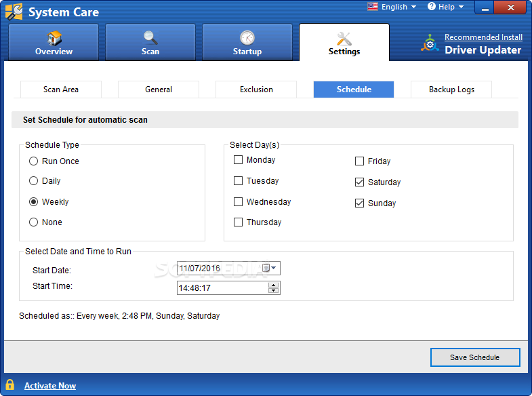
Task: Open the Overview tab
Action: point(54,42)
